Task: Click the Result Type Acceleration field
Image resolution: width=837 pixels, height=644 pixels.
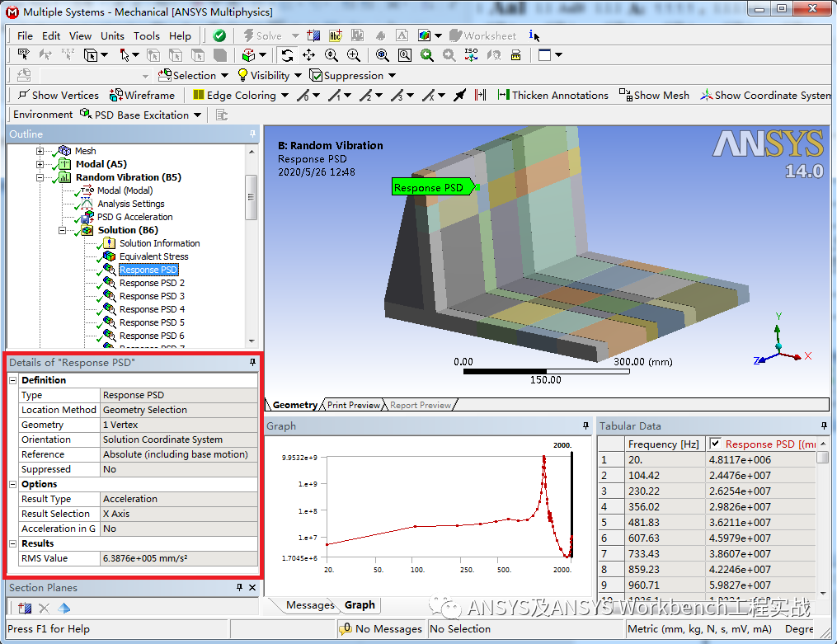Action: tap(179, 499)
